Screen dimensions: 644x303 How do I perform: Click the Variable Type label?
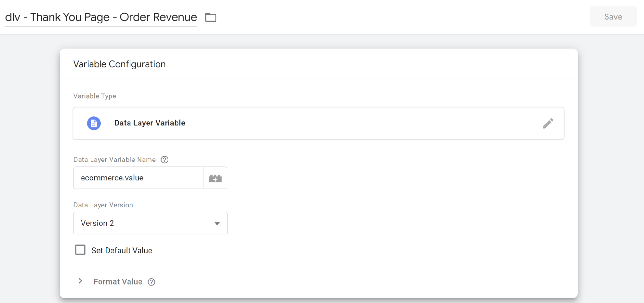click(x=95, y=96)
